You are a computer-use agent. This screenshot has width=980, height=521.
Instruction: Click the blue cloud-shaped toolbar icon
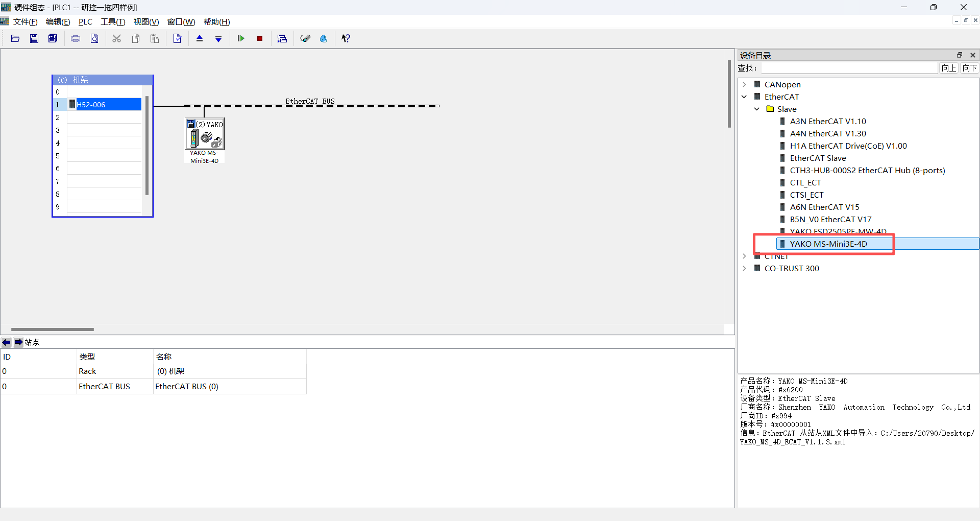[x=324, y=38]
